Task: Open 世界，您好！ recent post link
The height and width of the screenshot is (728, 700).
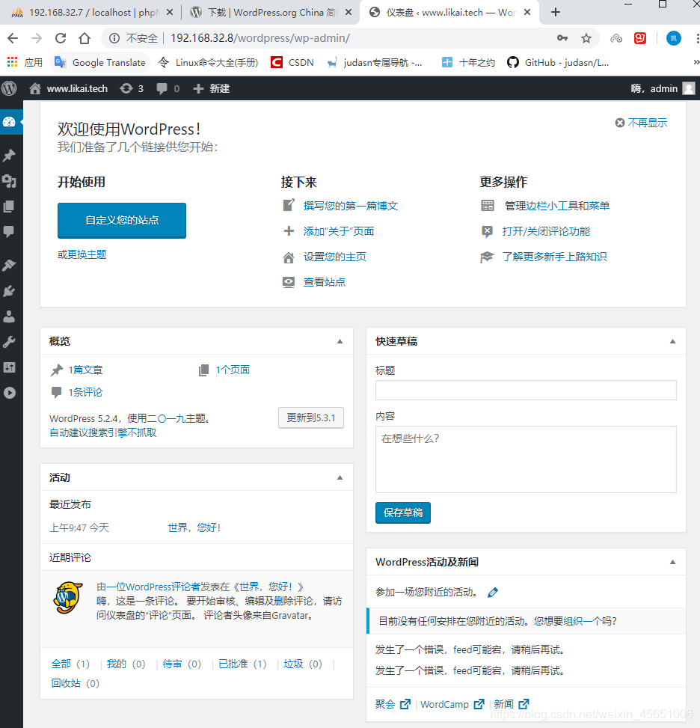Action: 194,527
